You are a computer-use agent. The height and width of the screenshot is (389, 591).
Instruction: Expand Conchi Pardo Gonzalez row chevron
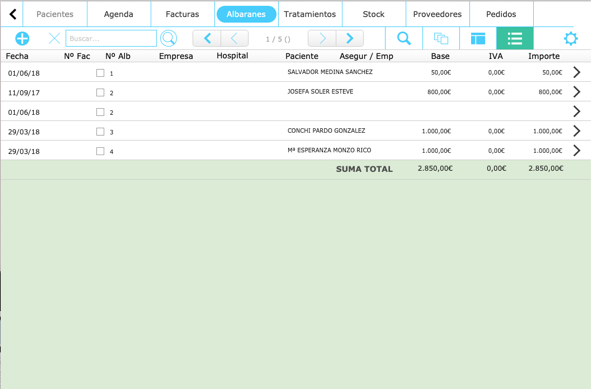coord(577,131)
